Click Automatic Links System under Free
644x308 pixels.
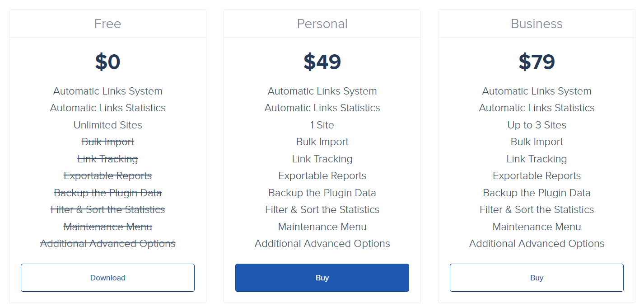tap(107, 91)
